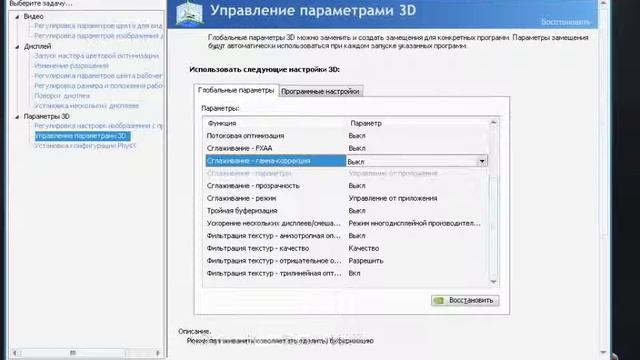Viewport: 640px width, 360px height.
Task: Click Управление от приложения value of Сглаживание - режим
Action: tap(393, 198)
